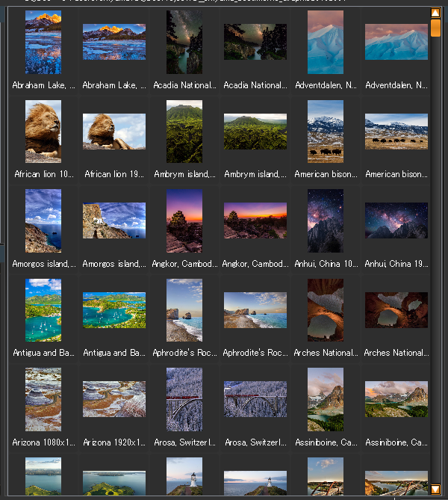Pick the landscape Angkor, Cambodia sunset thumbnail

point(255,220)
